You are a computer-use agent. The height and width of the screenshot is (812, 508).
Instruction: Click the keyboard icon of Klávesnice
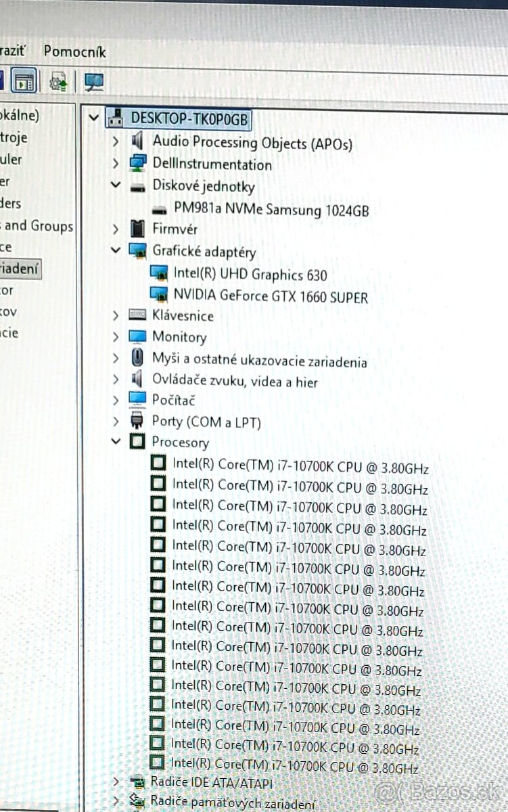click(137, 315)
